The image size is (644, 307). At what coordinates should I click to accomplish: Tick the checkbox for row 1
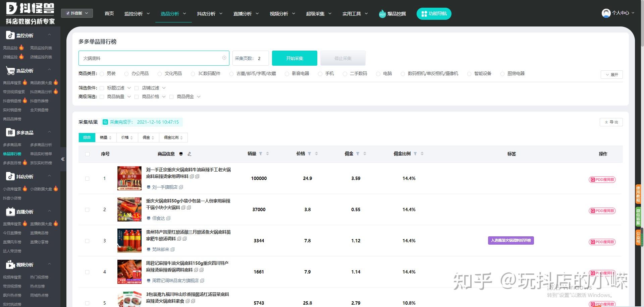click(87, 179)
